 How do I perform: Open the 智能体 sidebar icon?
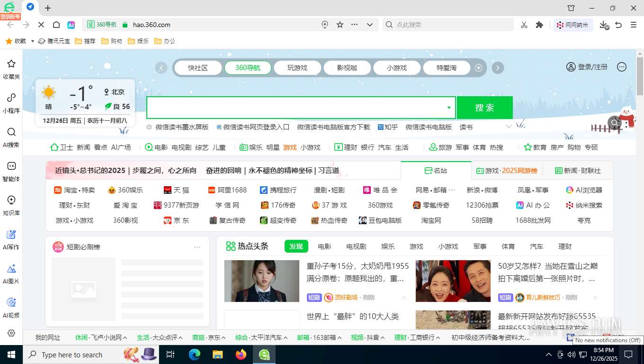click(x=11, y=172)
